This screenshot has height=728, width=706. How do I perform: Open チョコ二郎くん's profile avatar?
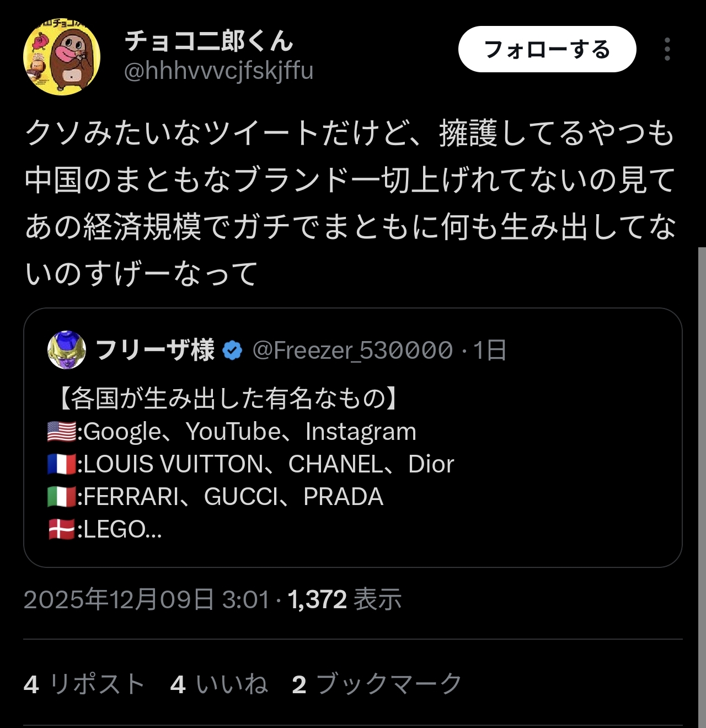click(x=62, y=56)
